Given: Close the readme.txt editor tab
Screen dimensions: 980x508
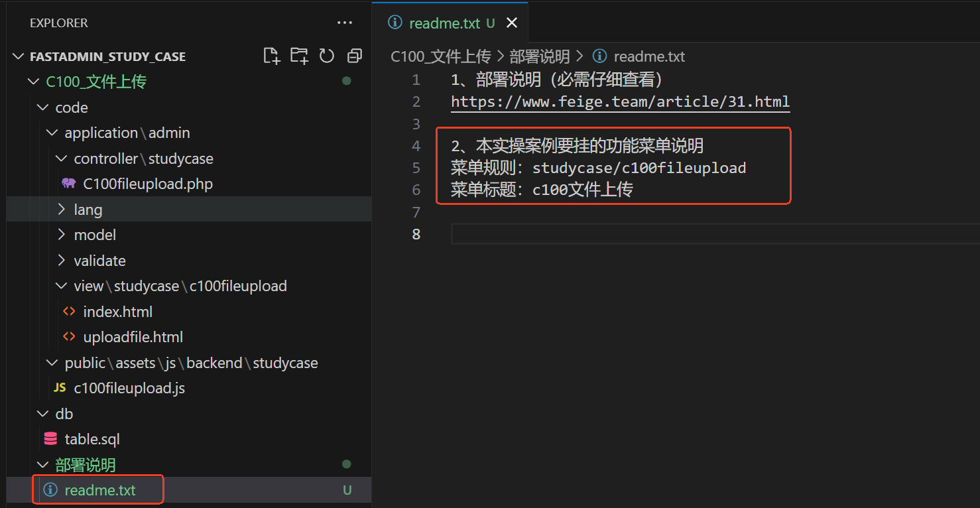Looking at the screenshot, I should pos(511,23).
